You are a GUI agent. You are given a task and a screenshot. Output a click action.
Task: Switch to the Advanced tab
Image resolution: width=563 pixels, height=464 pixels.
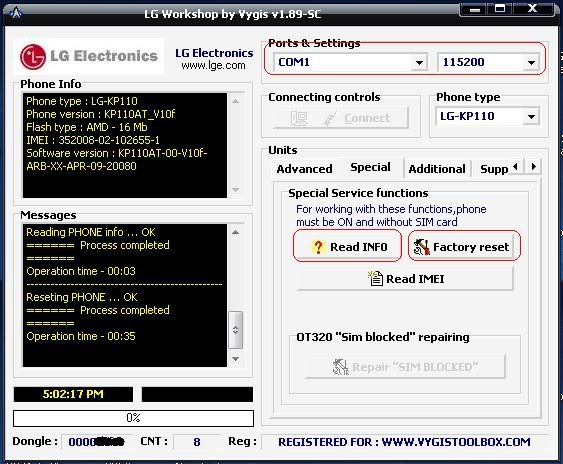point(304,169)
